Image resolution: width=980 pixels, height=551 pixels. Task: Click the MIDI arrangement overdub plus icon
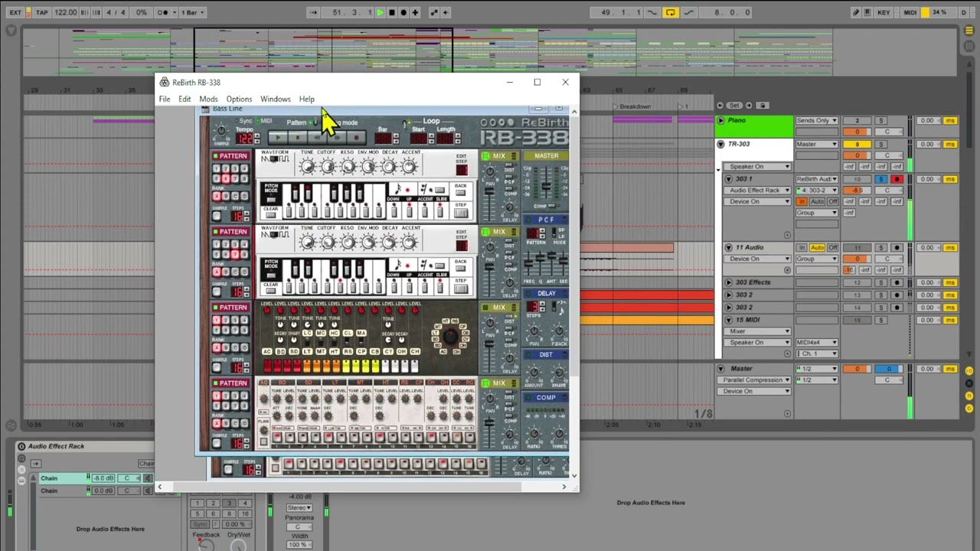click(x=415, y=12)
